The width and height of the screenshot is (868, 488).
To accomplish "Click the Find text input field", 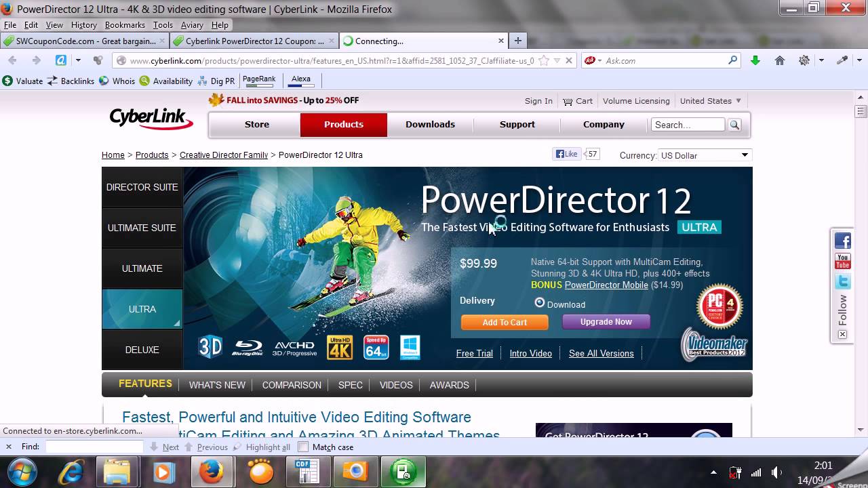I will pos(94,447).
